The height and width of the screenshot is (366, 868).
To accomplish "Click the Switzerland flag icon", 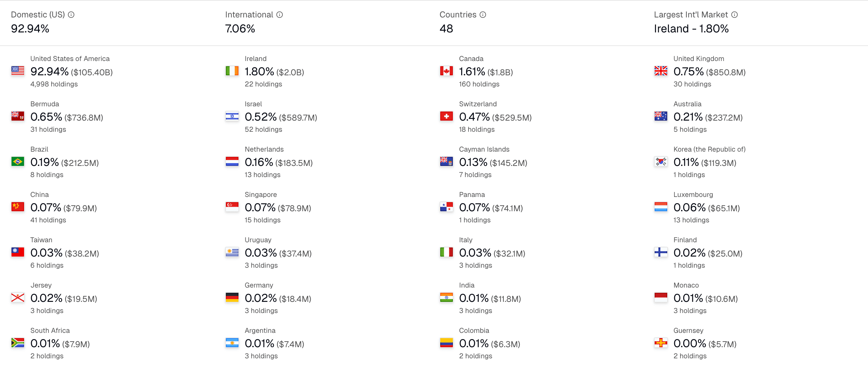I will (446, 115).
